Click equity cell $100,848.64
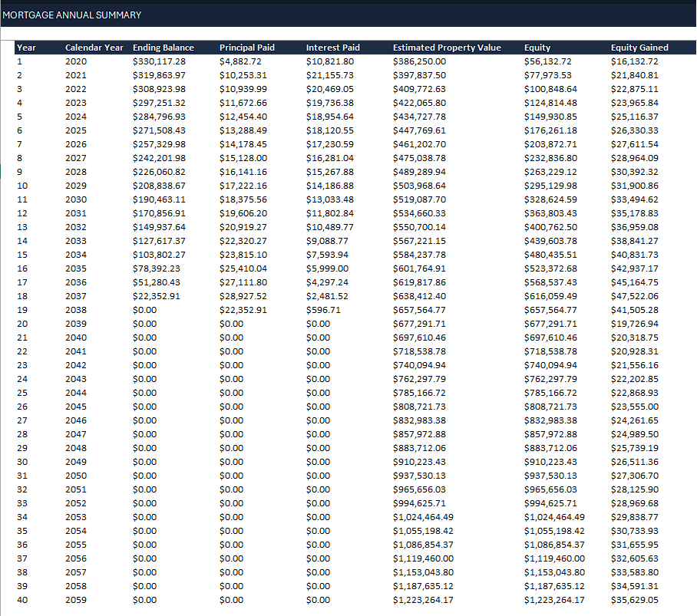697x616 pixels. pyautogui.click(x=550, y=89)
